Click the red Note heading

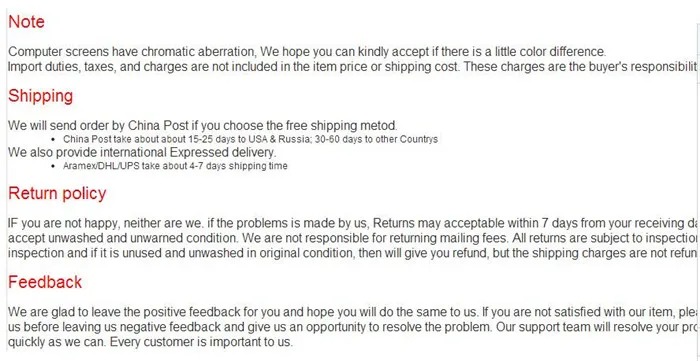pyautogui.click(x=26, y=22)
